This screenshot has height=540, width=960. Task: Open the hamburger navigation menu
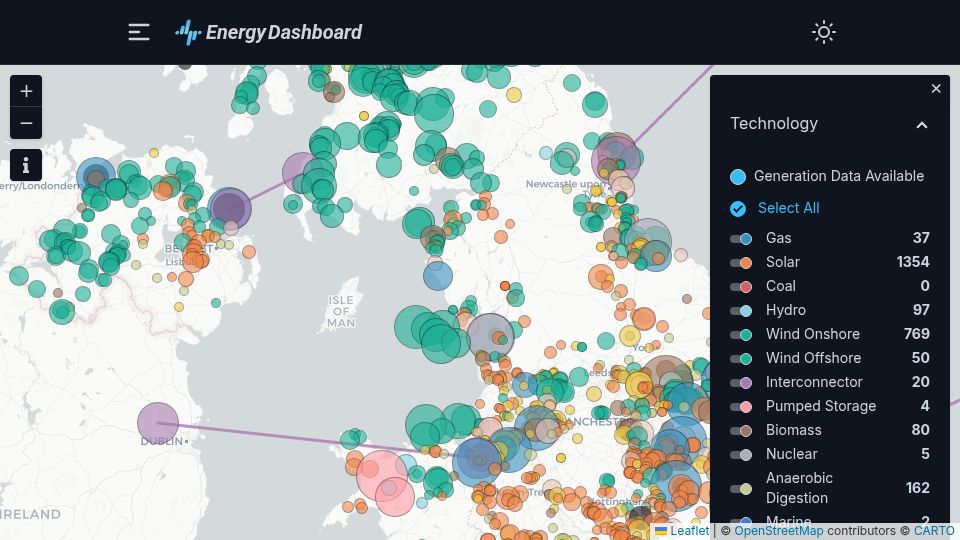[139, 32]
